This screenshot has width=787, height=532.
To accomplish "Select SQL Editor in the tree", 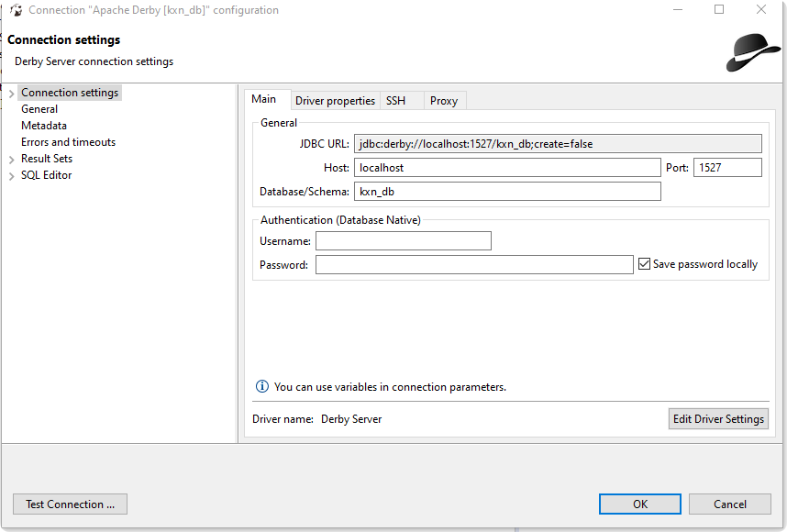I will (46, 175).
